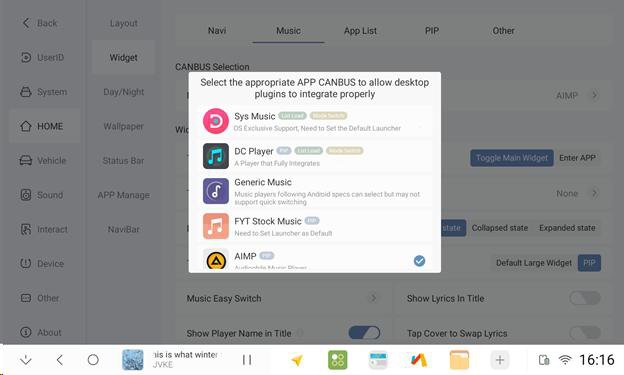Viewport: 624px width, 375px height.
Task: Click the Other sidebar icon
Action: (x=26, y=298)
